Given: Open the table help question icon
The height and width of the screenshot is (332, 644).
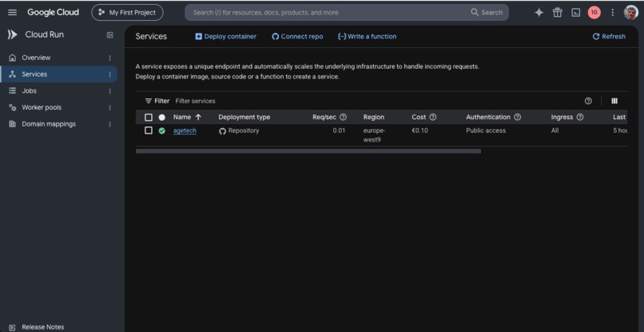Looking at the screenshot, I should point(588,101).
